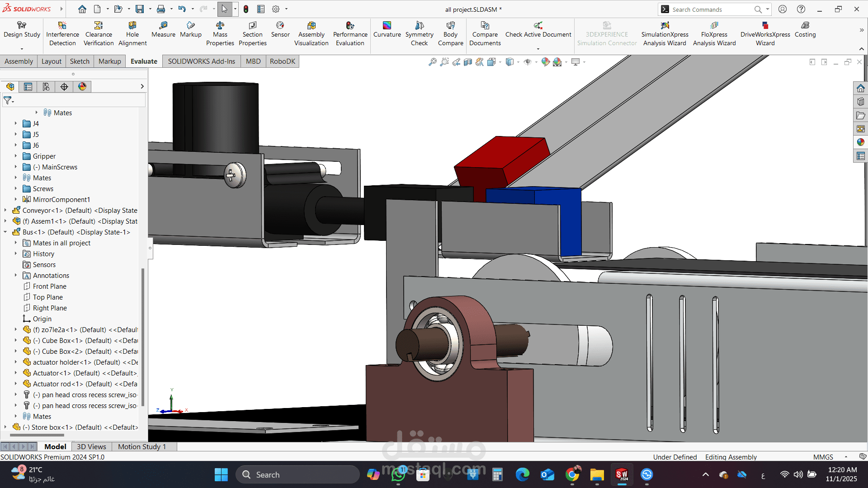
Task: Expand the J4 folder
Action: tap(15, 123)
